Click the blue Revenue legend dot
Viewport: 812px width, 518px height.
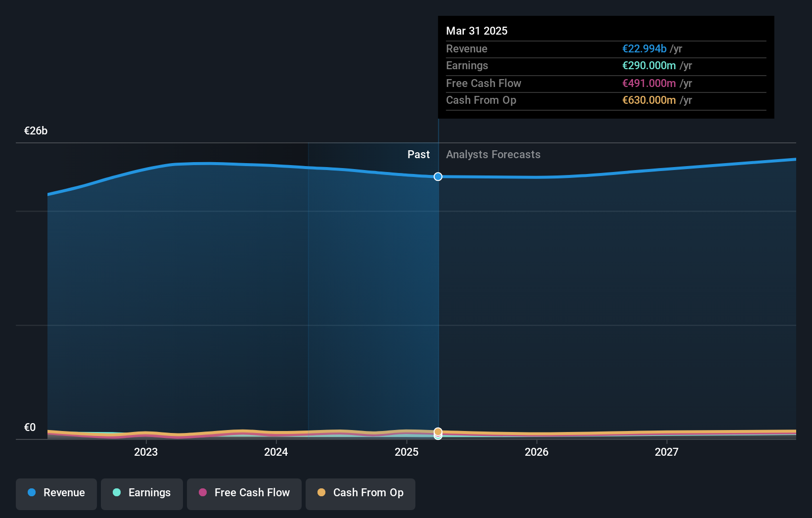click(32, 492)
